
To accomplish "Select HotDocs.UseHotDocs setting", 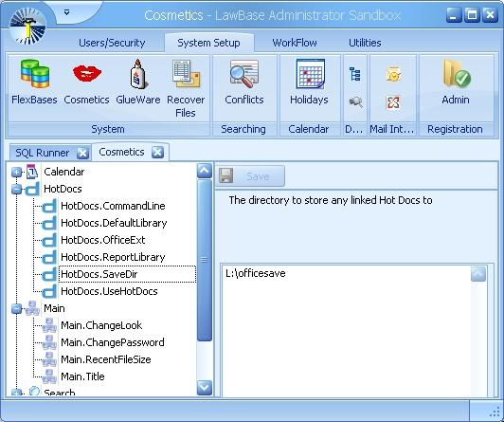I will (x=109, y=291).
